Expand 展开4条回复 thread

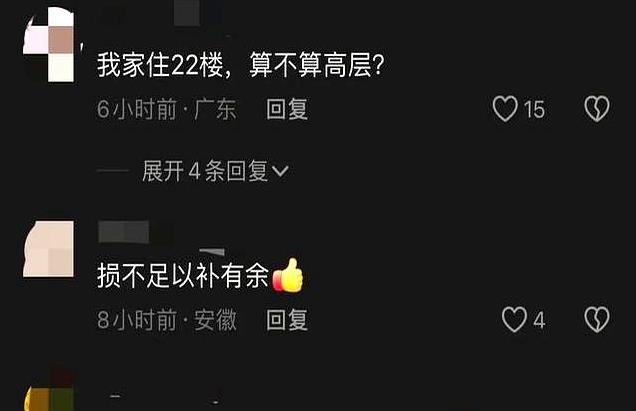point(215,170)
